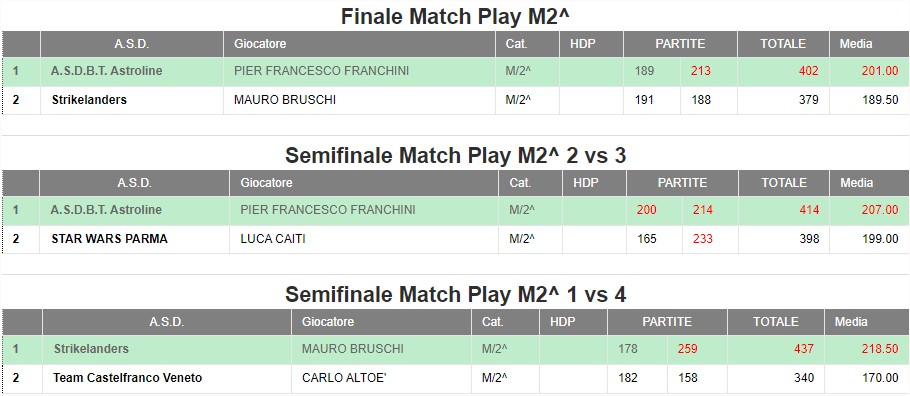910x396 pixels.
Task: Click Strikelanders team in Finale table
Action: point(89,100)
